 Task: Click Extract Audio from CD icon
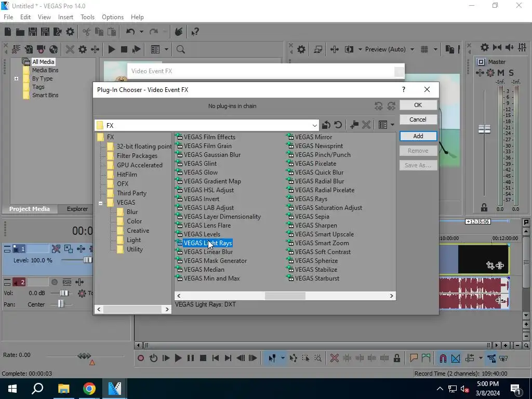click(x=54, y=49)
